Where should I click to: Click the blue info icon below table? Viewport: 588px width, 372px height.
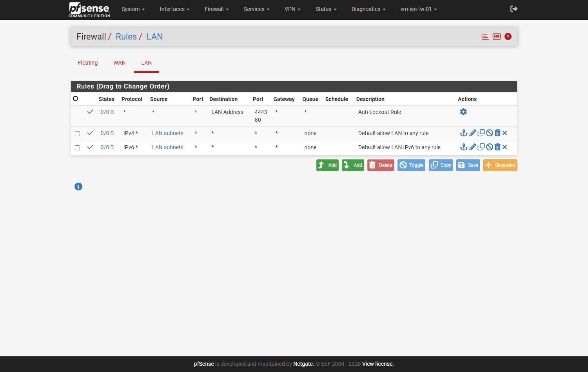pyautogui.click(x=78, y=187)
